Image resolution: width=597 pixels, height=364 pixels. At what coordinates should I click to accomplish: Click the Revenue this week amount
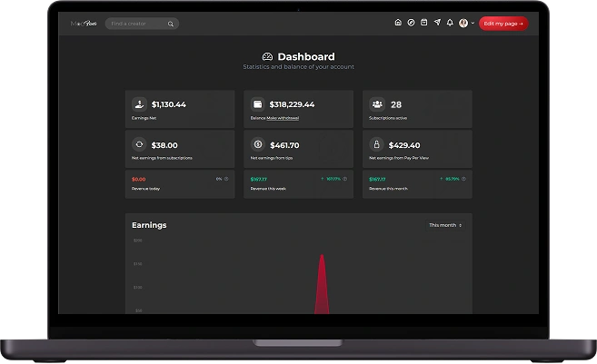[259, 179]
